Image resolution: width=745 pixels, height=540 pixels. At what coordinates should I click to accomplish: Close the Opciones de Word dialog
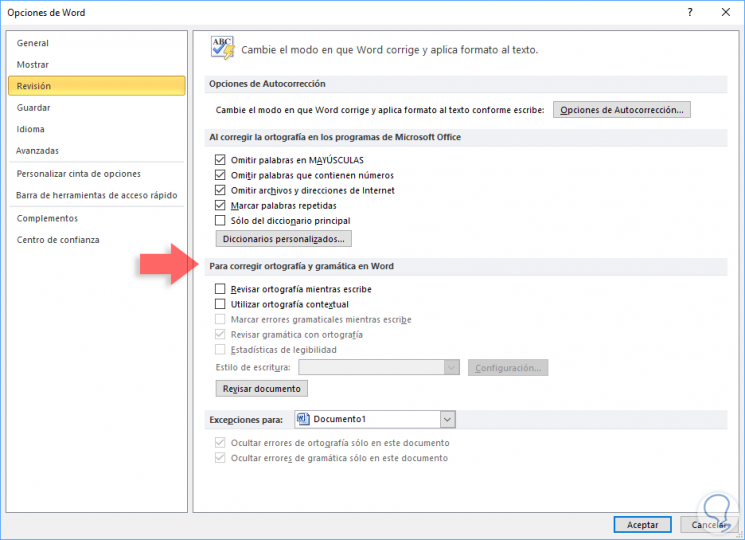(726, 12)
